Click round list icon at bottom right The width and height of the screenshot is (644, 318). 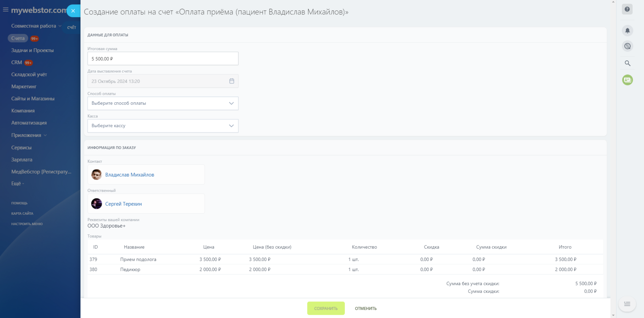tap(627, 304)
